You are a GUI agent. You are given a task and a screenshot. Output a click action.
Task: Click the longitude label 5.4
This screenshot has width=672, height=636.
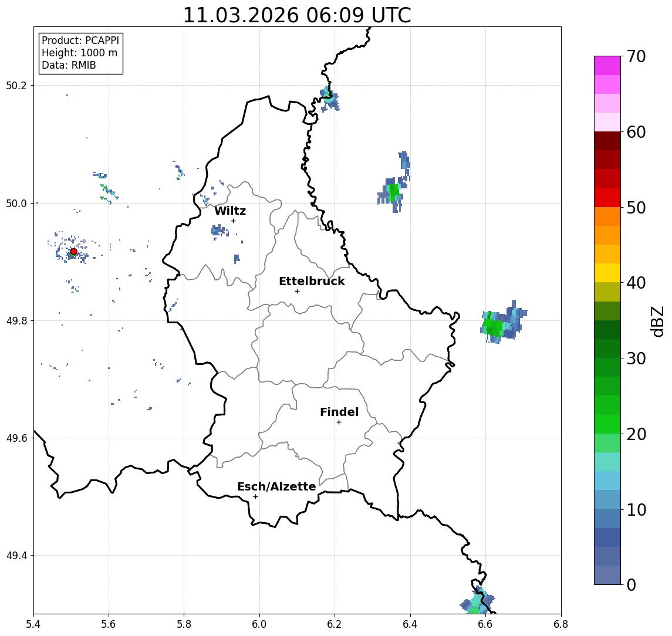pos(33,624)
